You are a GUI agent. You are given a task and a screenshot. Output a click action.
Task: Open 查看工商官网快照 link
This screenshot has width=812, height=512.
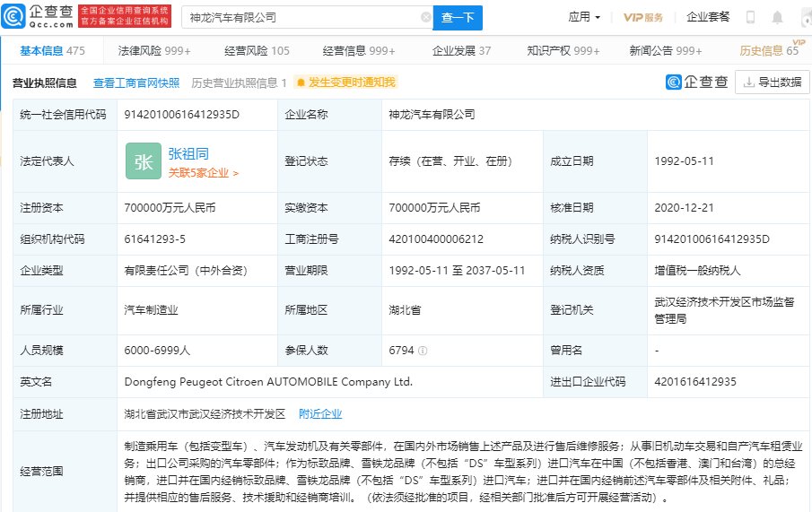tap(136, 82)
